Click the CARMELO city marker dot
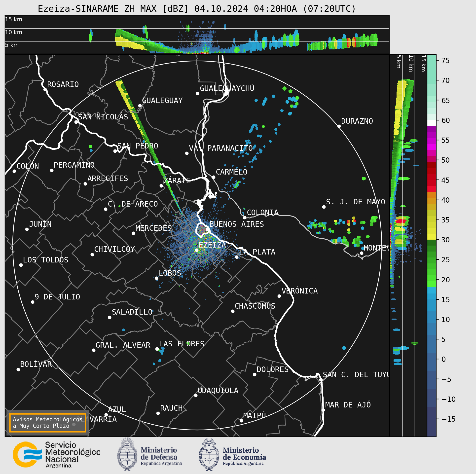Viewport: 476px width, 474px height. [214, 177]
